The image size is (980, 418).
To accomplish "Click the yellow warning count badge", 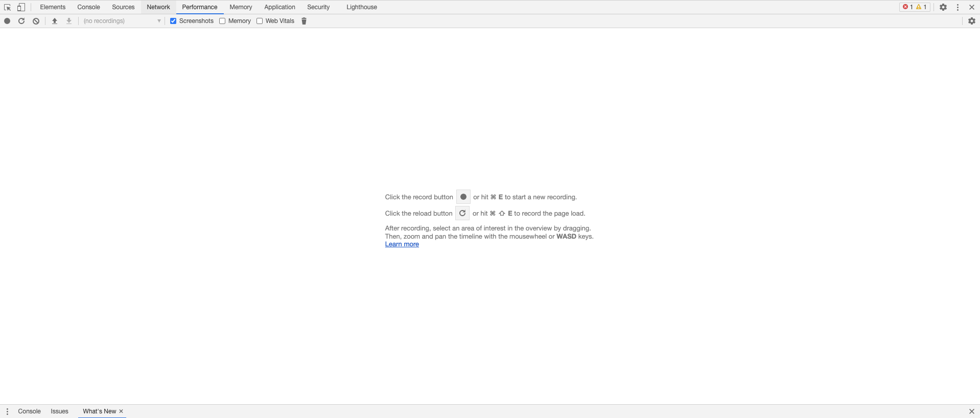I will 922,7.
